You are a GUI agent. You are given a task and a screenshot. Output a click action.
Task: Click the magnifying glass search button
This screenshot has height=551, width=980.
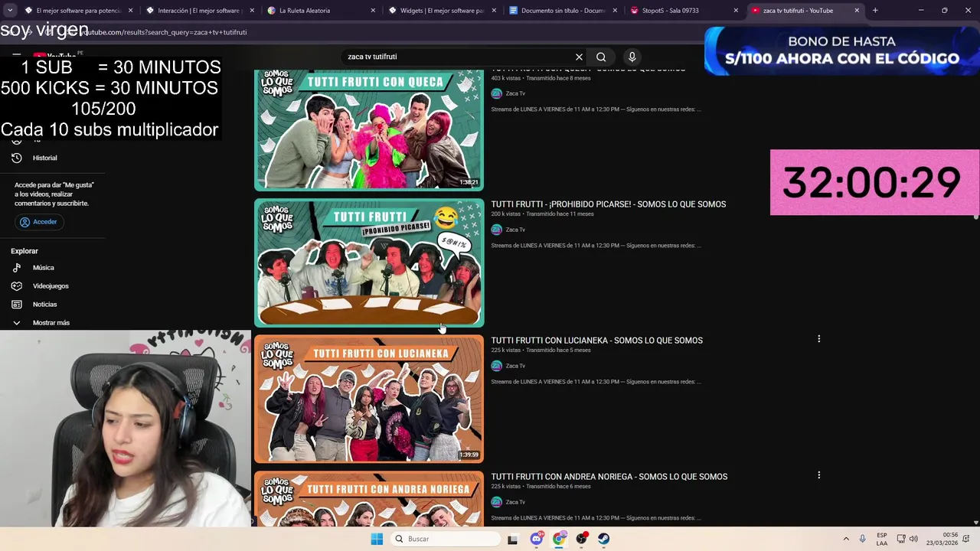[601, 57]
